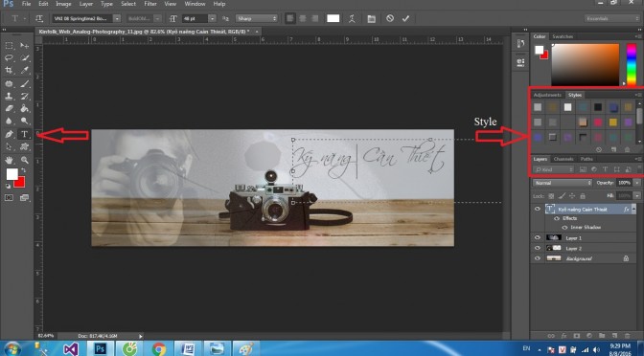The height and width of the screenshot is (356, 644).
Task: Select the Path Selection tool
Action: pos(9,146)
